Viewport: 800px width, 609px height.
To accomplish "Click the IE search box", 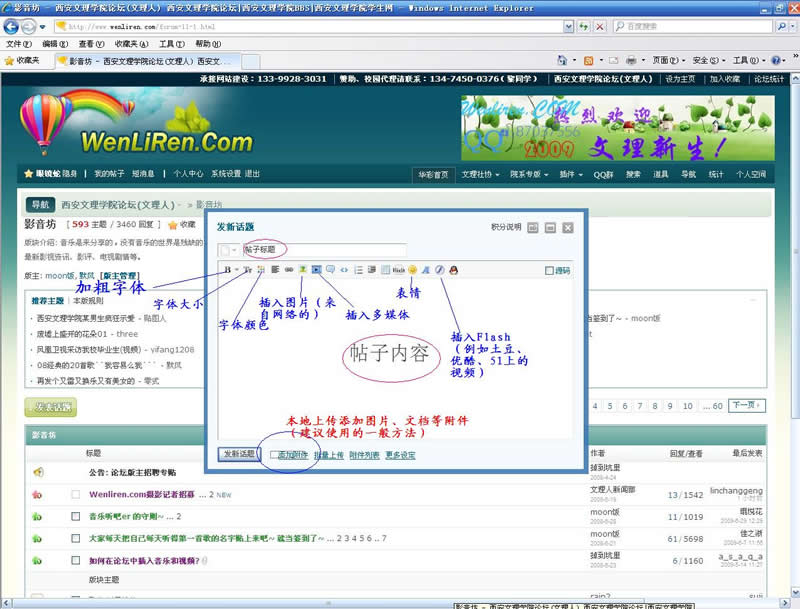I will click(693, 27).
